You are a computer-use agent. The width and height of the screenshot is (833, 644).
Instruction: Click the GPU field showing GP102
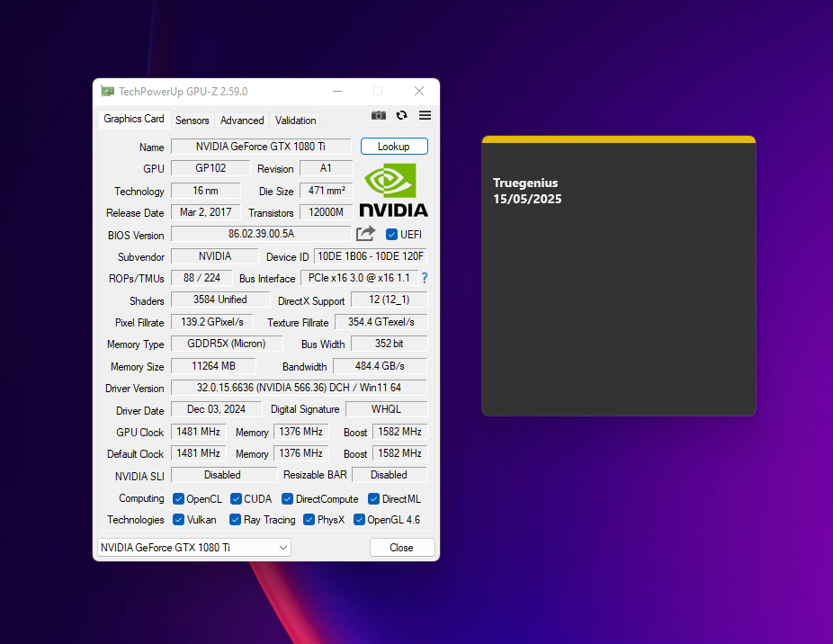pyautogui.click(x=210, y=168)
